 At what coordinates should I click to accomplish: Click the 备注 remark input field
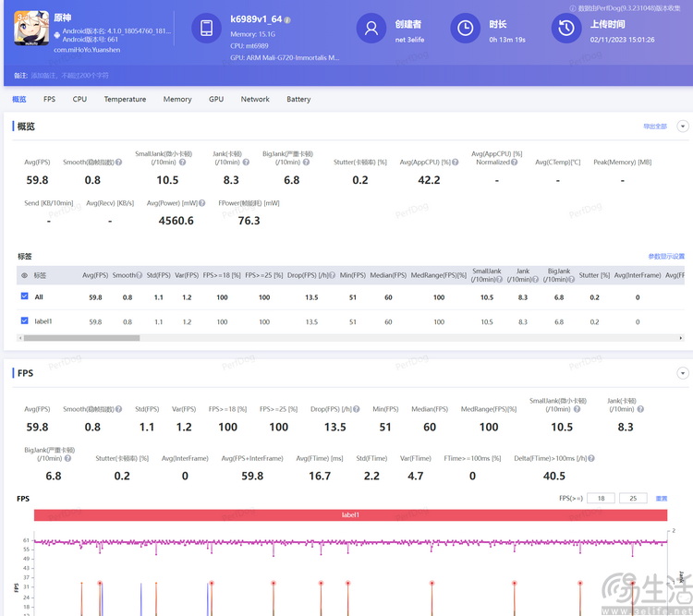pyautogui.click(x=70, y=76)
